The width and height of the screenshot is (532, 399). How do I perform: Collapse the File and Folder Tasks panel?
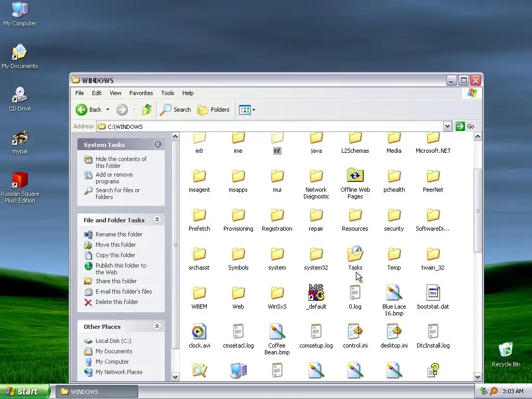click(157, 220)
